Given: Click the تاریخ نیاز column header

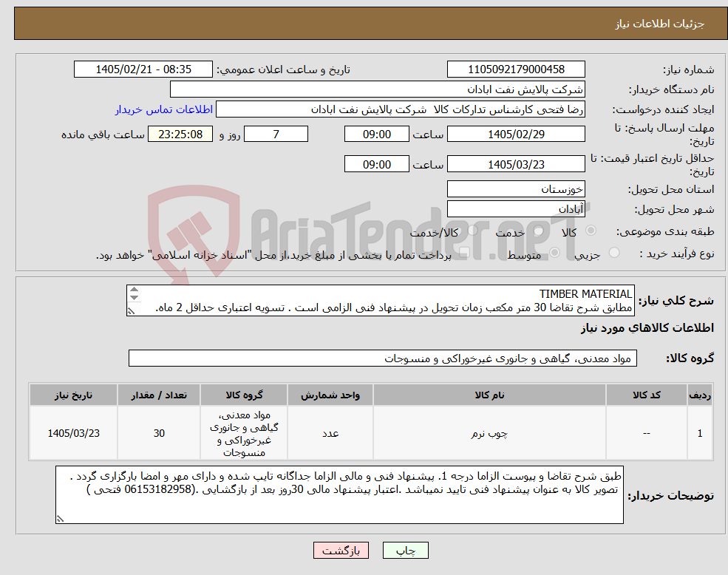Looking at the screenshot, I should [x=73, y=395].
